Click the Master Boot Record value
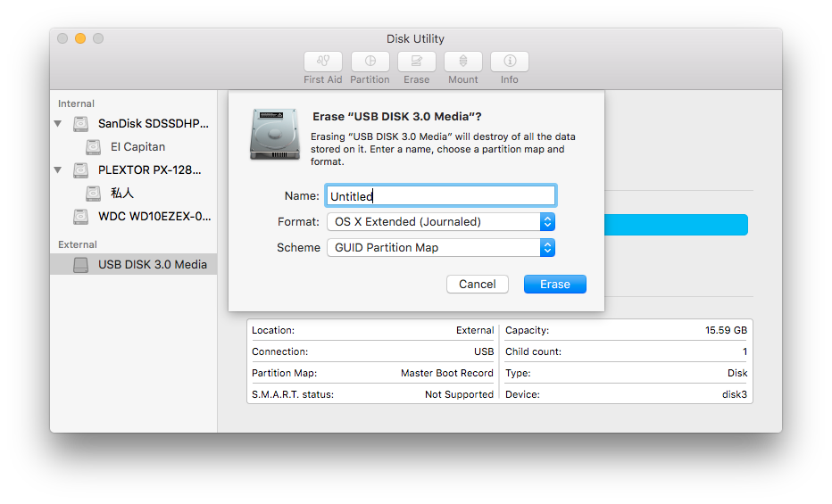Screen dimensions: 832x504 coord(446,373)
